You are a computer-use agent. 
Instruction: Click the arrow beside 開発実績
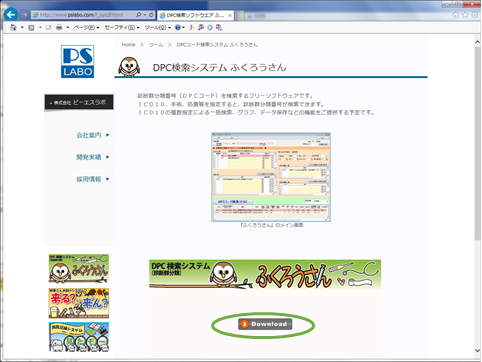coord(108,157)
